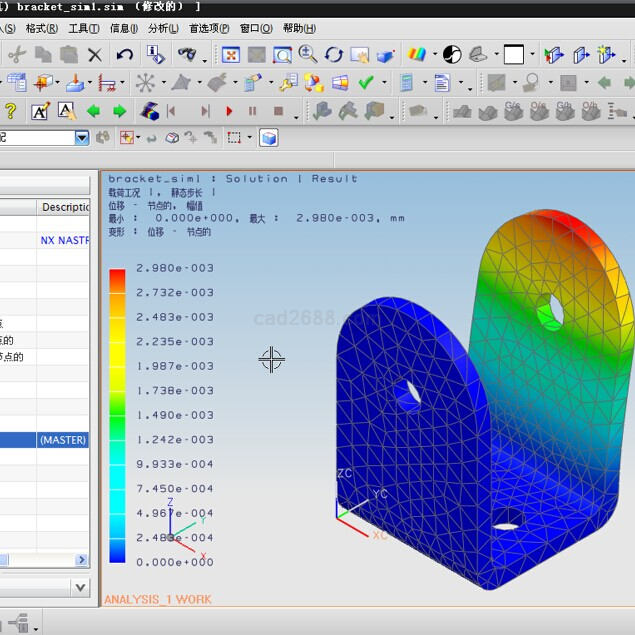Click the green checkmark icon
Screen dimensions: 635x635
pos(366,83)
